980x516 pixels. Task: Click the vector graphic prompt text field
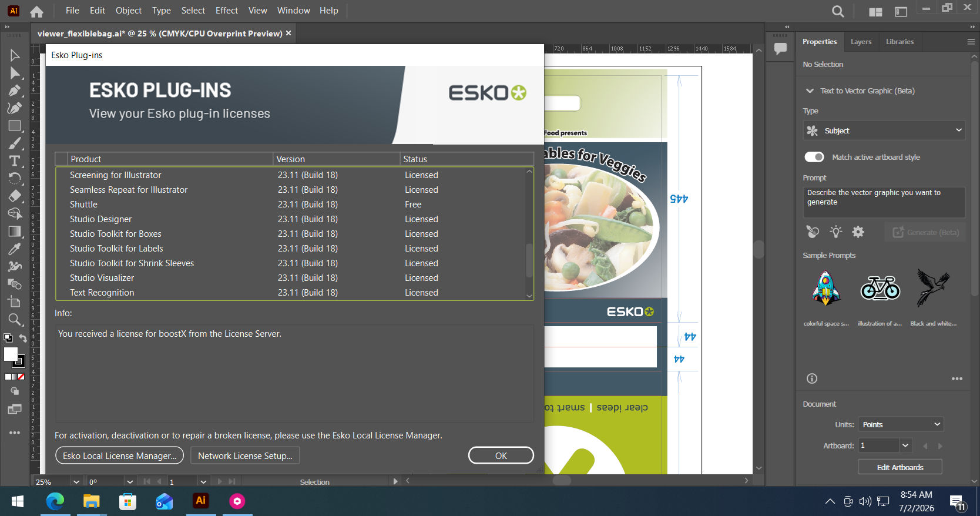(884, 202)
